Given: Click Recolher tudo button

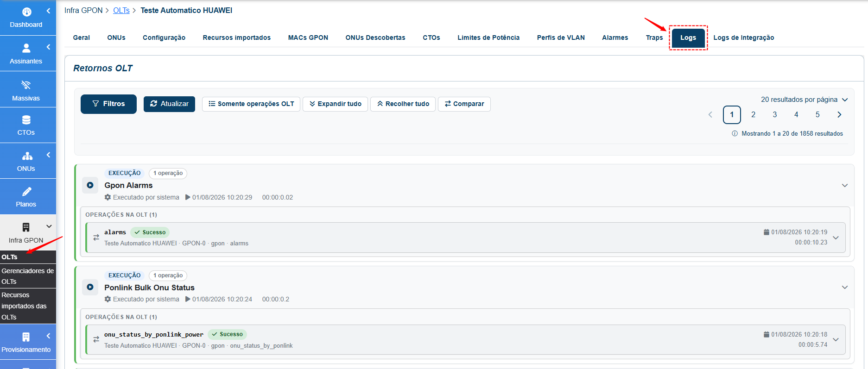Looking at the screenshot, I should click(403, 104).
